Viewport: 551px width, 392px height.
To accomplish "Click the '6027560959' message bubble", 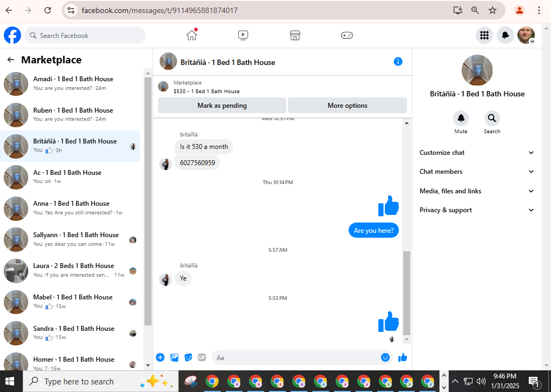I will coord(198,163).
